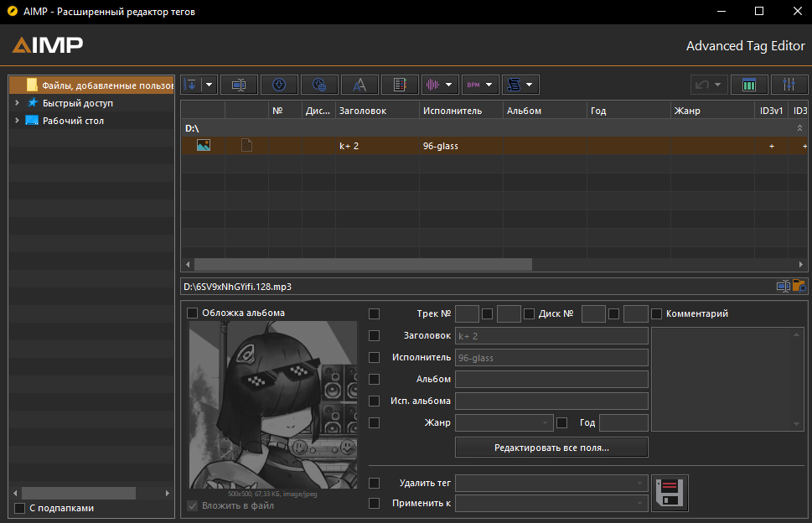The width and height of the screenshot is (812, 523).
Task: Click the playlist list toolbar icon
Action: pos(400,85)
